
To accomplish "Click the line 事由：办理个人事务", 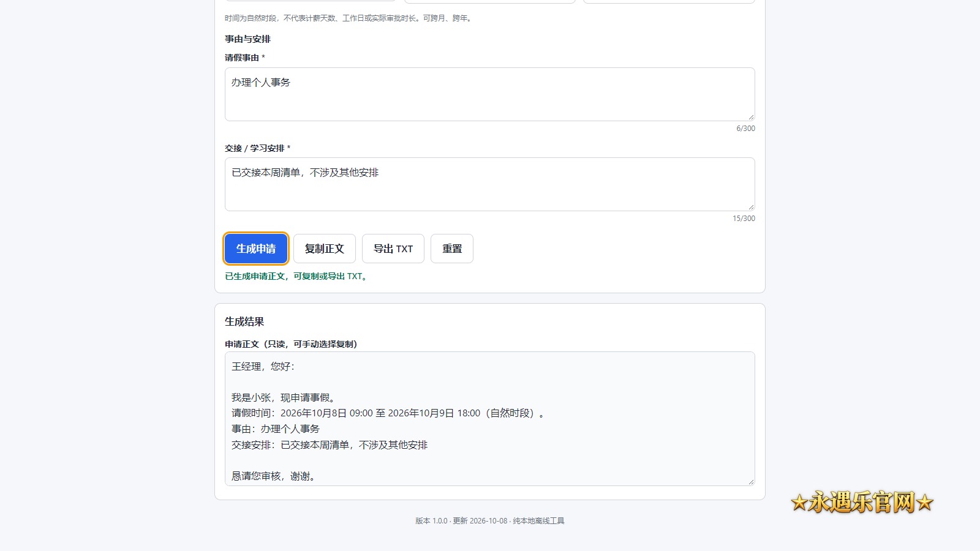I will (276, 429).
